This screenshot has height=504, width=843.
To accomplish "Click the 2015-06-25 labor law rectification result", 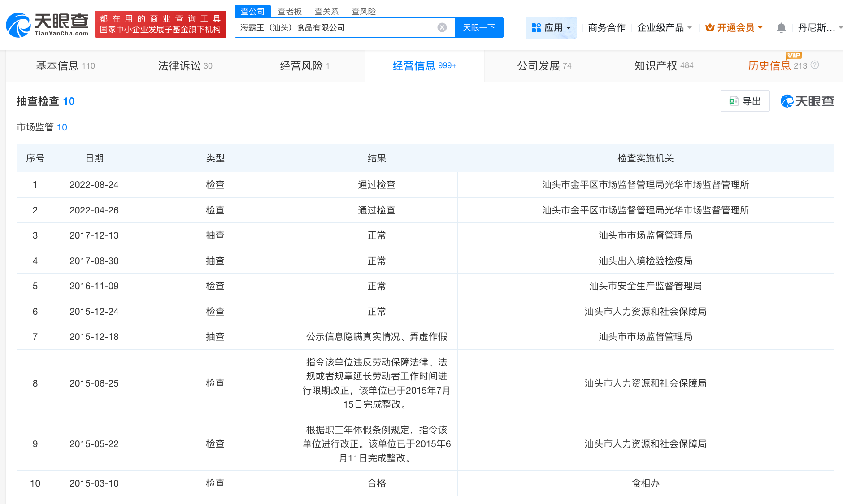I will point(377,383).
